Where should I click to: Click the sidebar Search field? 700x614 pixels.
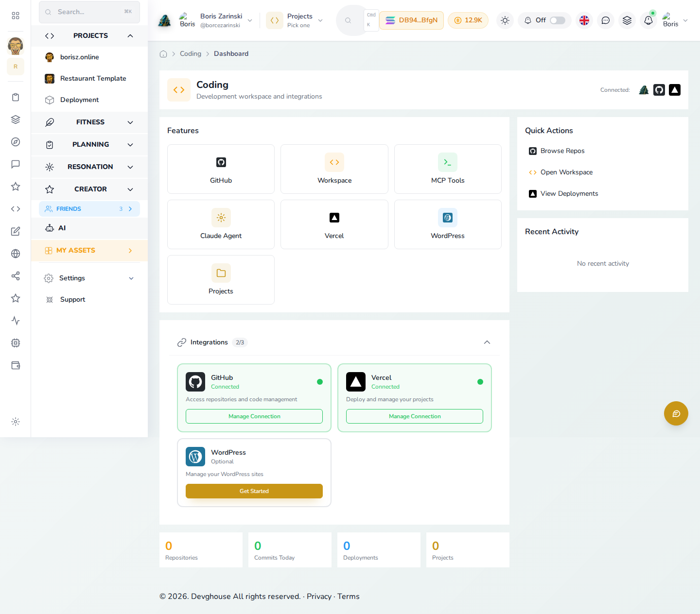coord(89,12)
